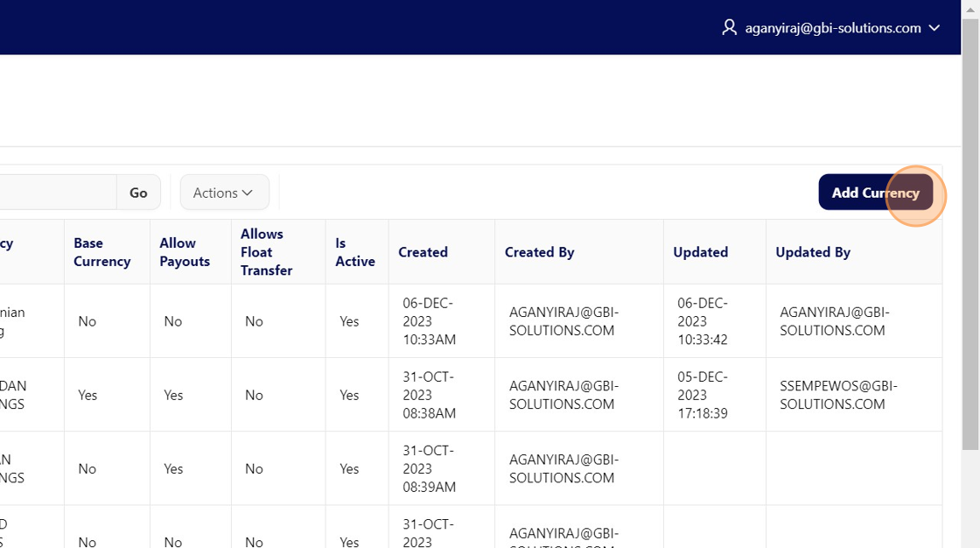Click the Is Active column header

tap(354, 252)
